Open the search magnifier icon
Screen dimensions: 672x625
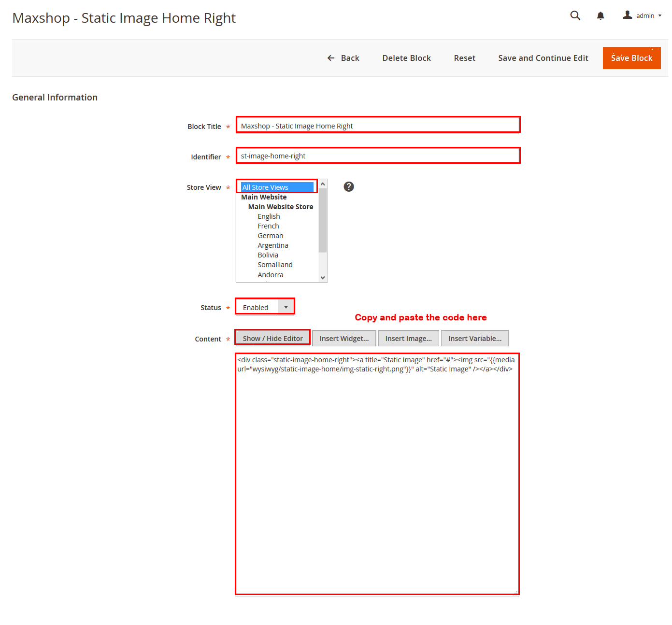click(x=575, y=15)
